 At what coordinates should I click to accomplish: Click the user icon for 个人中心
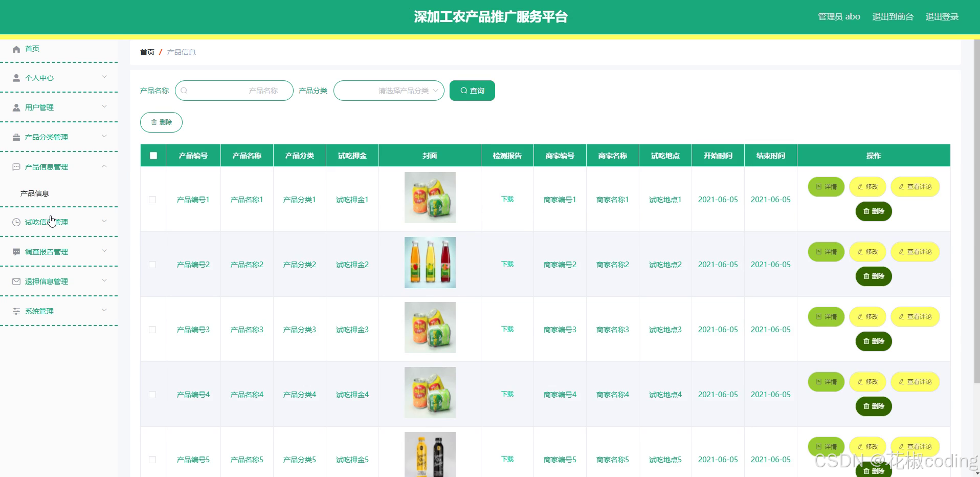(15, 78)
